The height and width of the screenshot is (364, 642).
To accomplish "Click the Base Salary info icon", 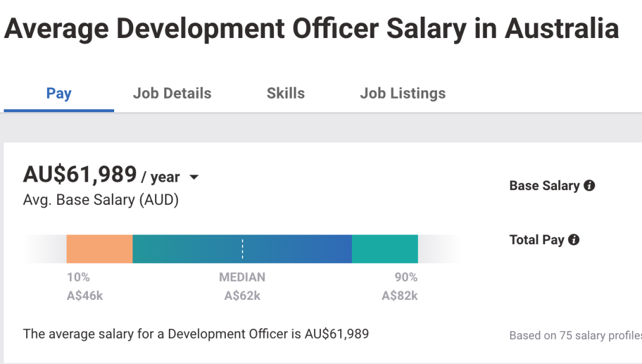I will click(x=589, y=186).
